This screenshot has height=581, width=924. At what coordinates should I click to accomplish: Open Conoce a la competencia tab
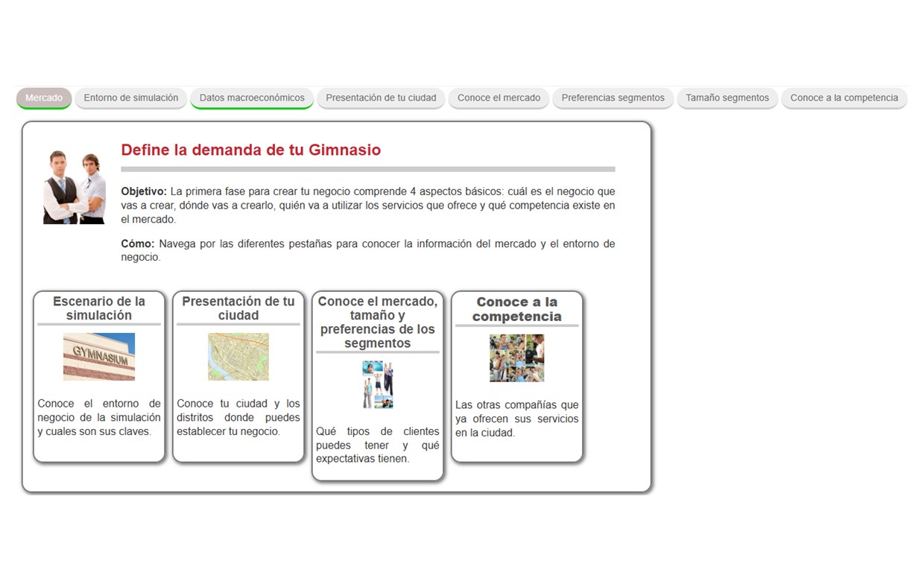844,98
